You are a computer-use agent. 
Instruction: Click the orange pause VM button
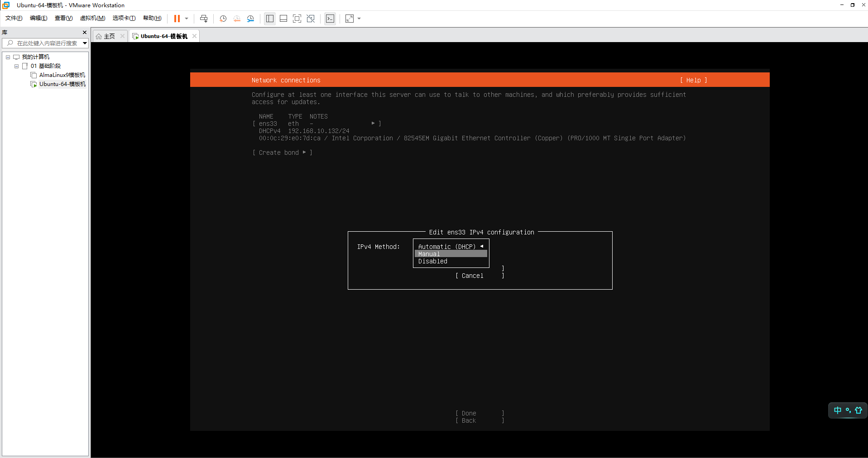pyautogui.click(x=177, y=19)
